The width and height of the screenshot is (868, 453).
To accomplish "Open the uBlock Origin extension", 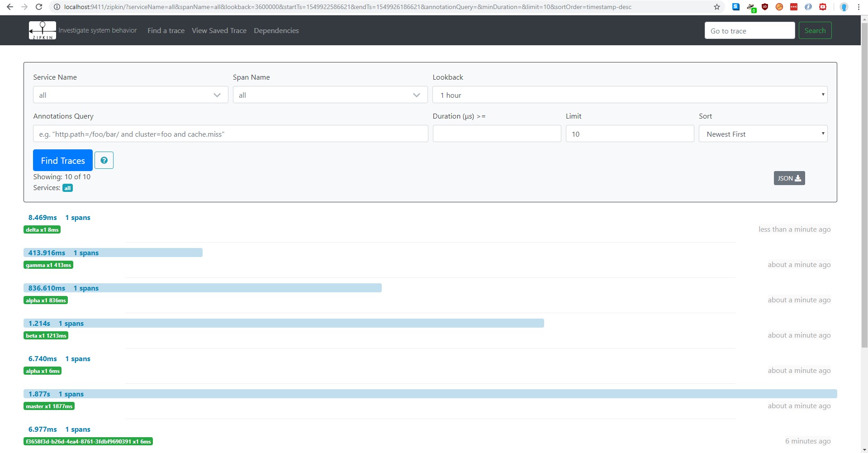I will [x=765, y=7].
